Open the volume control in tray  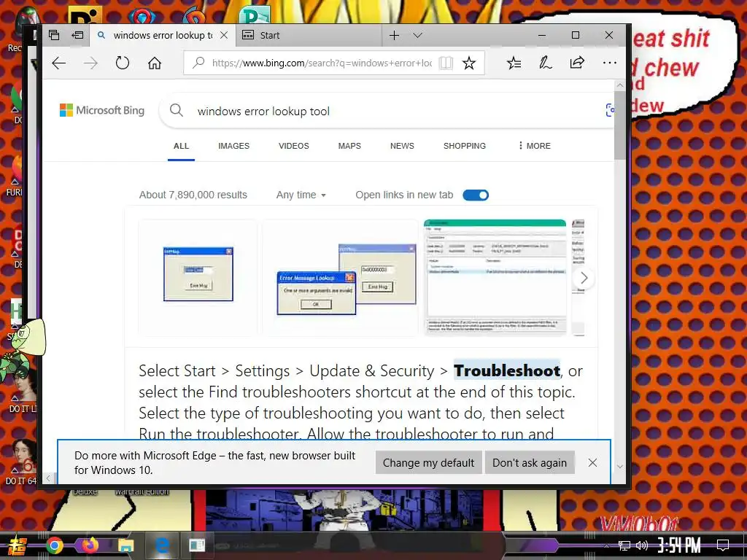pyautogui.click(x=642, y=545)
